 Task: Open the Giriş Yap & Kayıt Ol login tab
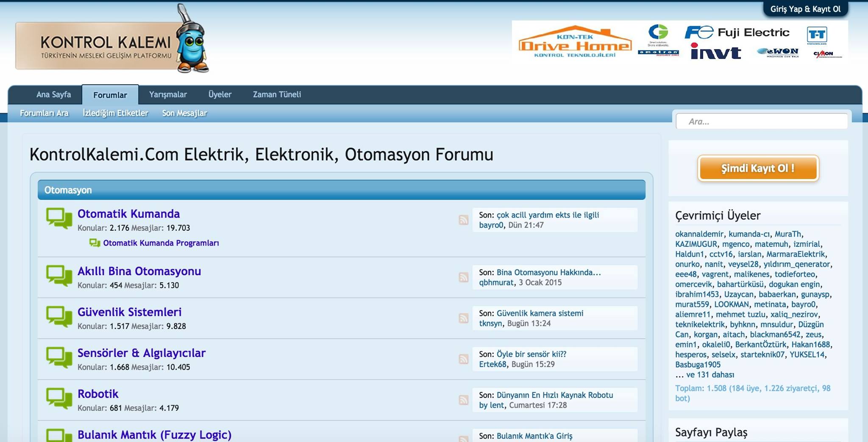coord(805,9)
